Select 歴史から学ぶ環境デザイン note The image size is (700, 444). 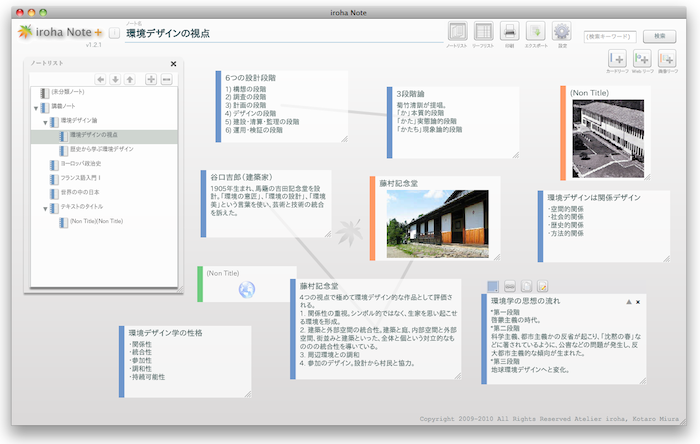[x=104, y=149]
